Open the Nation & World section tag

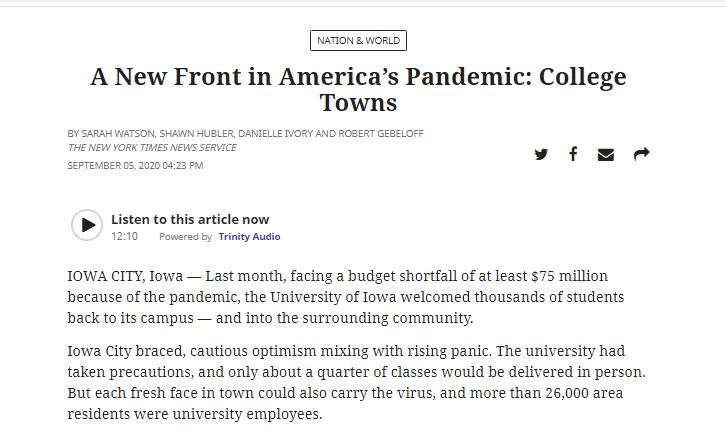(x=358, y=41)
